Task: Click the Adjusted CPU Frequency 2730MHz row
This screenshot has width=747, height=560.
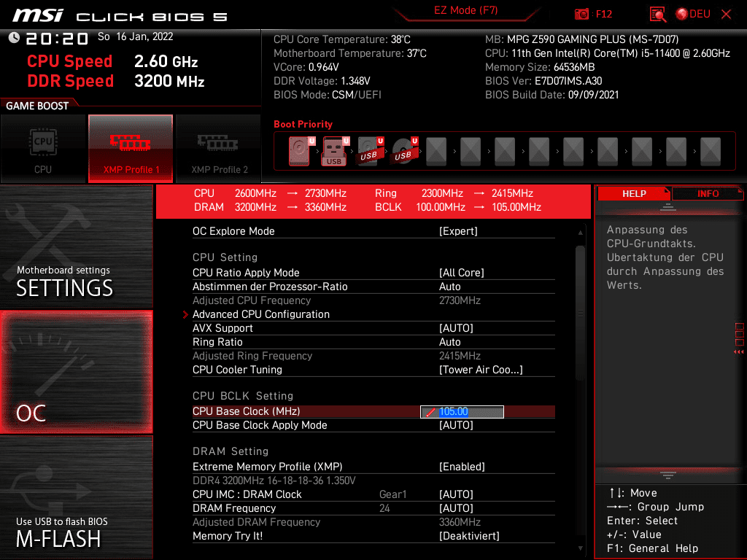Action: (373, 300)
